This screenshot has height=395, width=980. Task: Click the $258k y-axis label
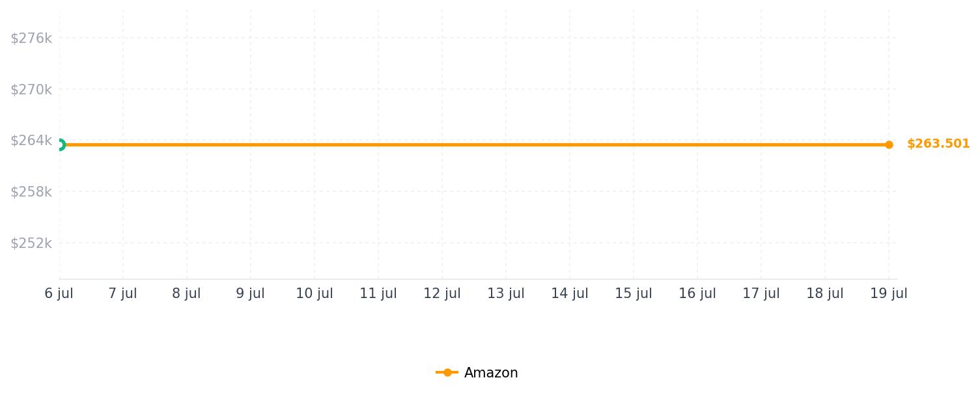point(31,192)
